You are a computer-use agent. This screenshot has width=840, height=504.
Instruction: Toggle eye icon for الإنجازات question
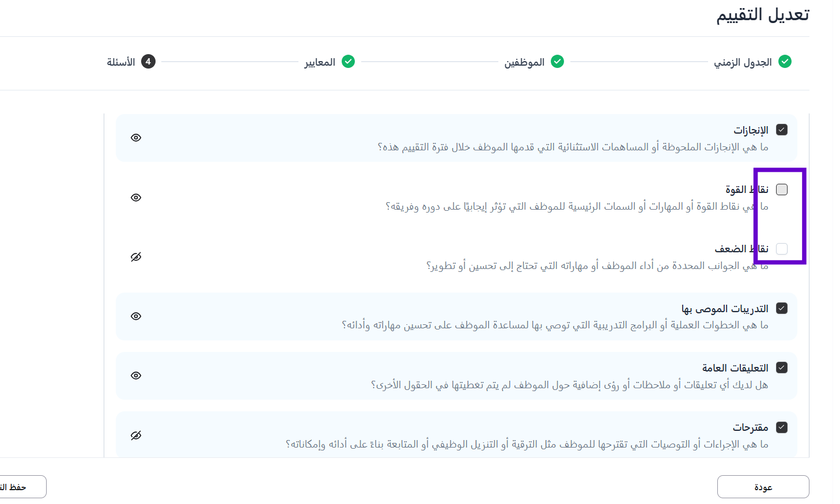(x=136, y=138)
